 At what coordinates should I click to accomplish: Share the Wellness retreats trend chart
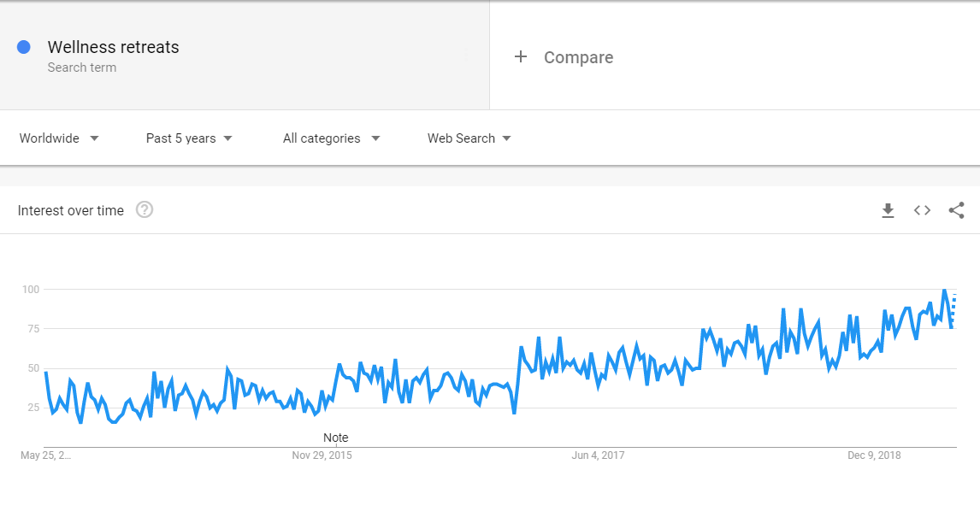tap(956, 210)
